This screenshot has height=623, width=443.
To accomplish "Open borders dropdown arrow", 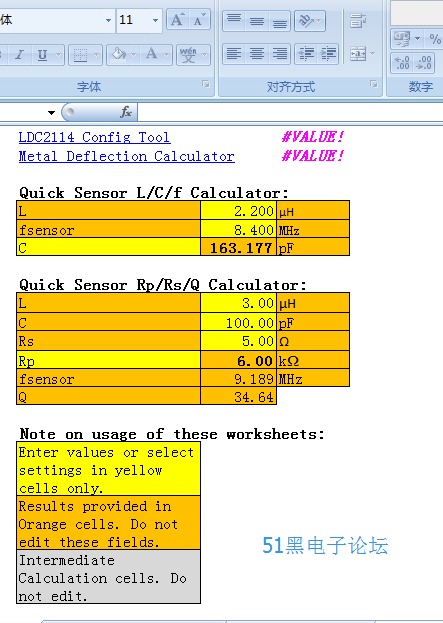I will tap(96, 54).
